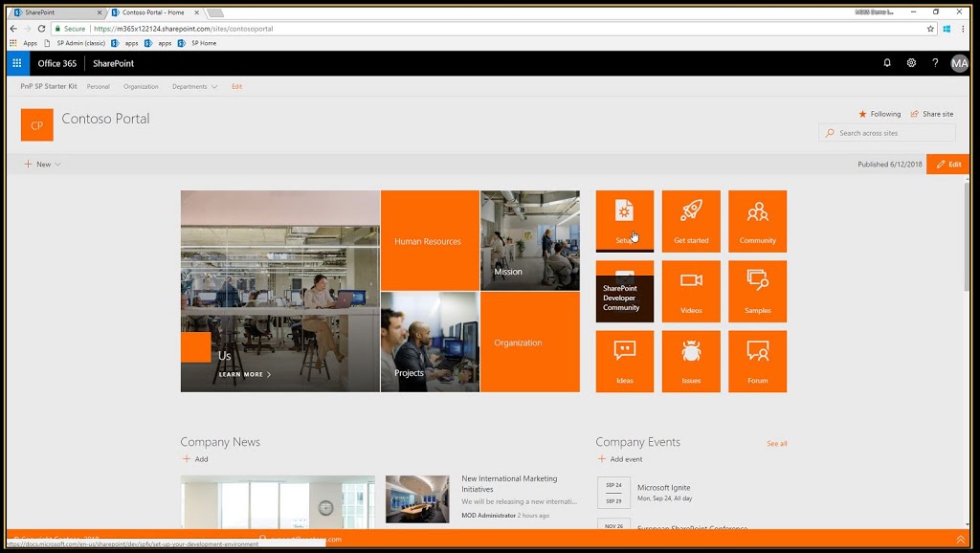Open New International Marketing Initiatives article
Viewport: 980px width, 553px height.
pyautogui.click(x=509, y=484)
